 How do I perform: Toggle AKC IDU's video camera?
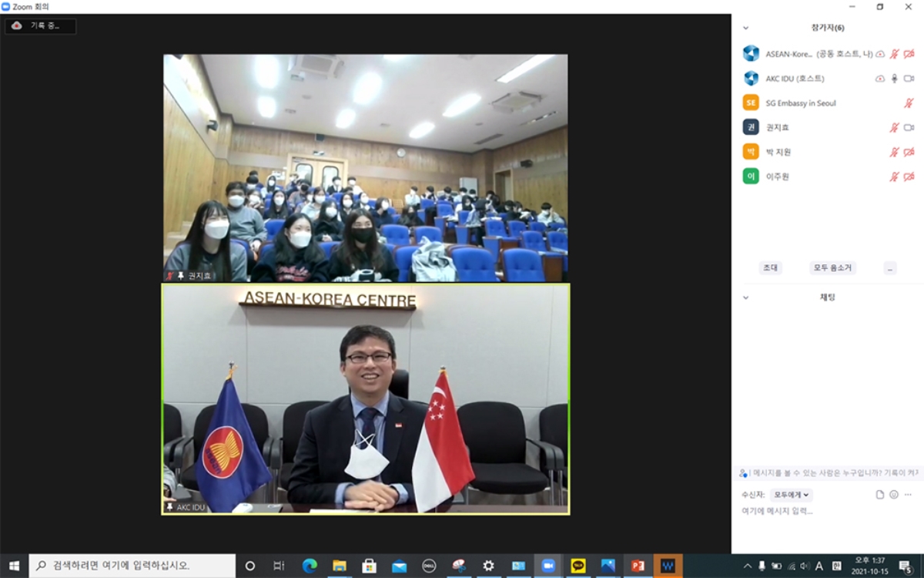[909, 79]
